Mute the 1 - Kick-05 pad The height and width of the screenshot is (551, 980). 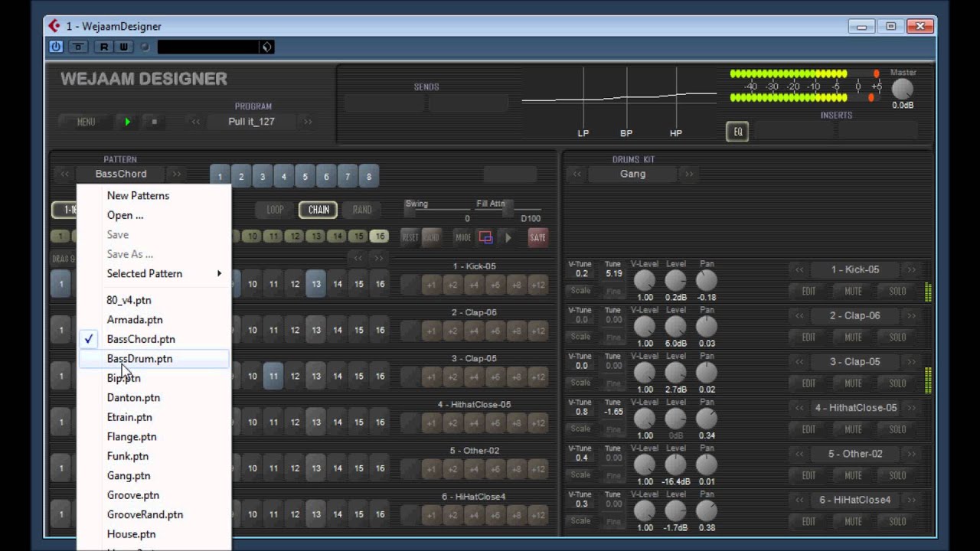point(853,292)
